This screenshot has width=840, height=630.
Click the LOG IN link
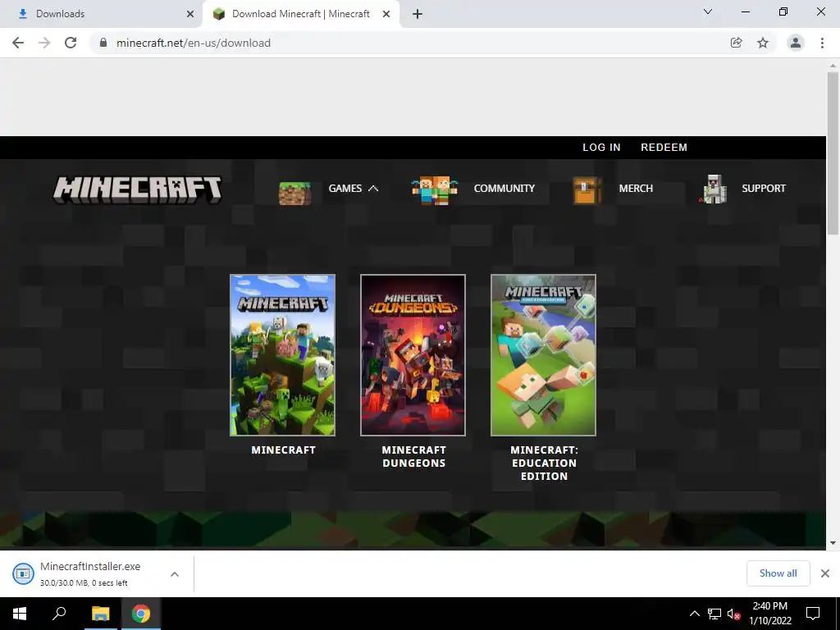(x=601, y=148)
